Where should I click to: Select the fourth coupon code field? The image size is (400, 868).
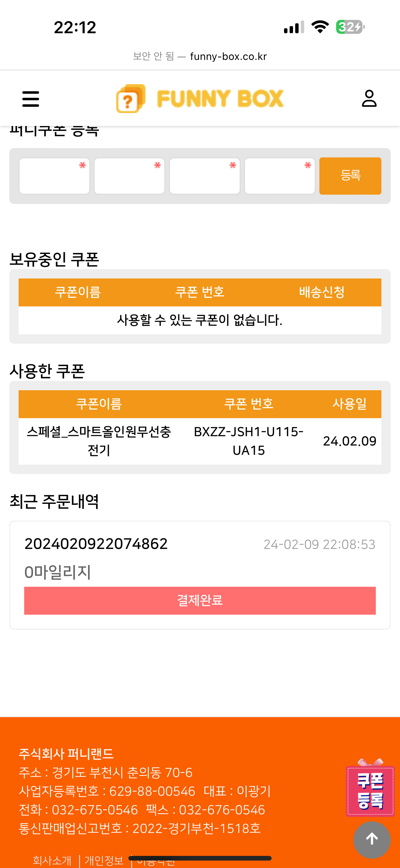pyautogui.click(x=280, y=176)
